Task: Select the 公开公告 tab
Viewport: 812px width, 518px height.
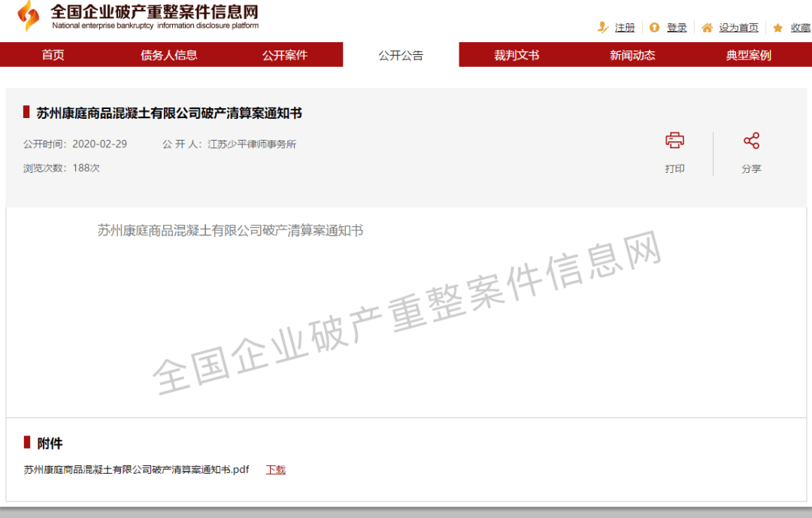Action: tap(401, 55)
